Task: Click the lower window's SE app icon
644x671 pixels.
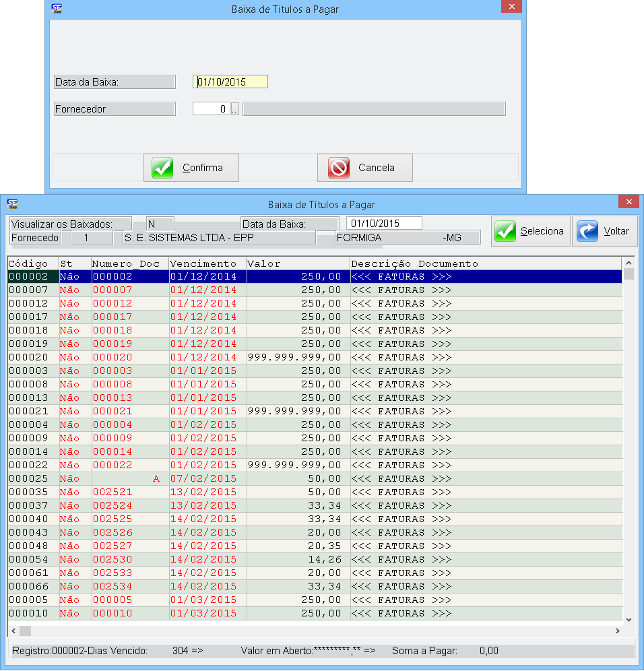Action: 12,203
